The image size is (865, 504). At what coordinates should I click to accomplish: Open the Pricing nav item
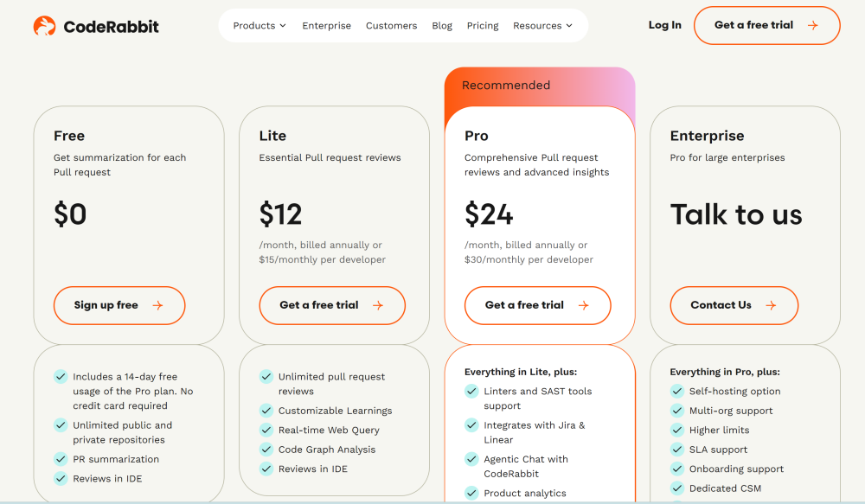[x=483, y=26]
